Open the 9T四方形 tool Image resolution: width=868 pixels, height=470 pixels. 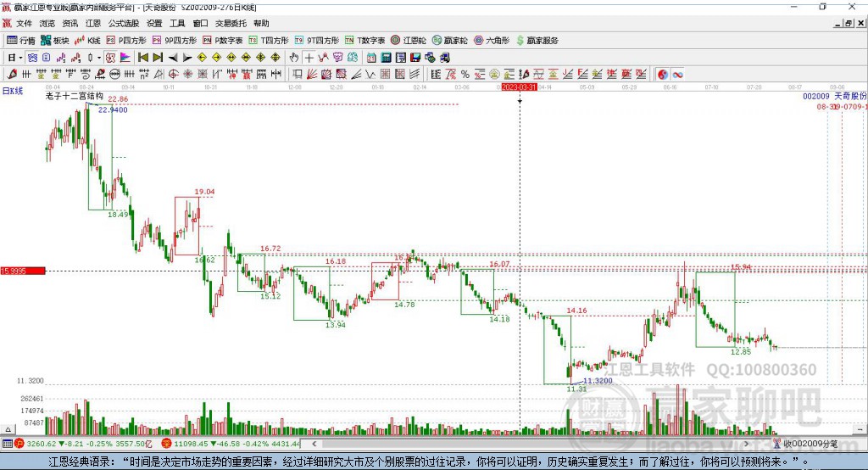point(317,41)
